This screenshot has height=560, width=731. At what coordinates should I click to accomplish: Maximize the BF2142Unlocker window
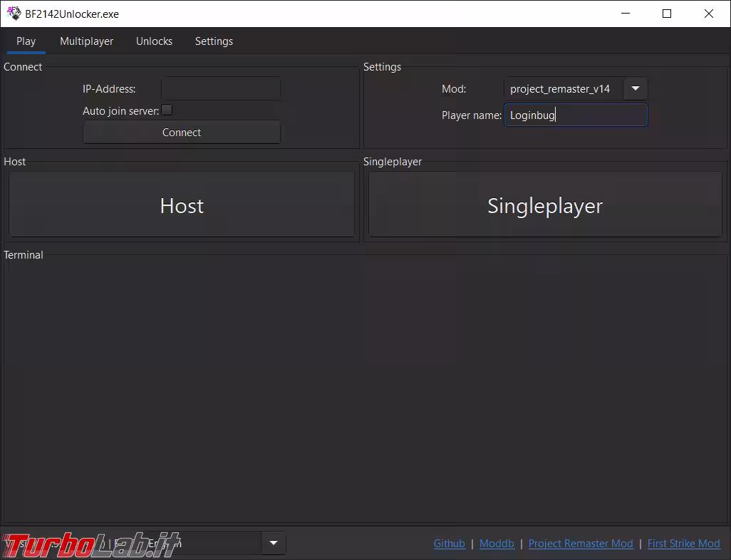pyautogui.click(x=667, y=14)
